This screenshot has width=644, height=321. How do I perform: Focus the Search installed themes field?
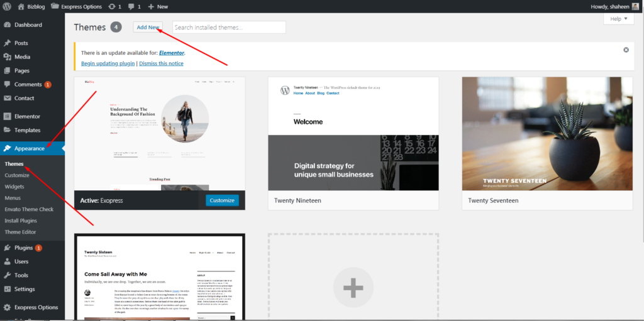(x=229, y=28)
